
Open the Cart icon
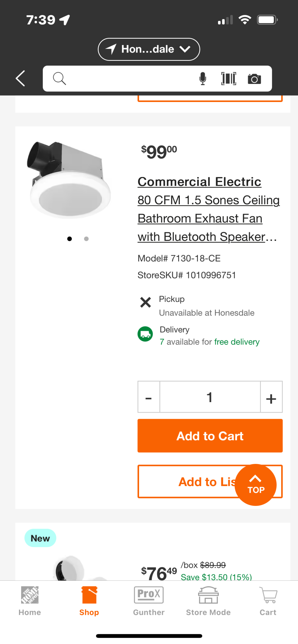click(268, 601)
